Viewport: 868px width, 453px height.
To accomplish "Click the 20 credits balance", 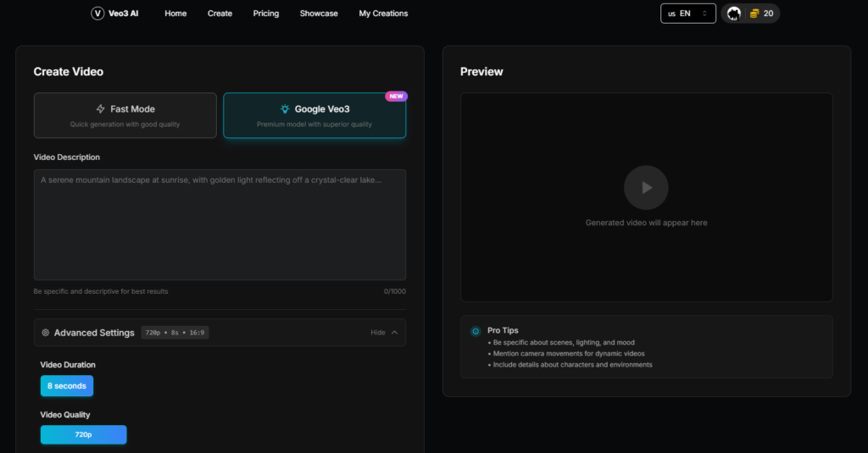I will click(x=768, y=14).
